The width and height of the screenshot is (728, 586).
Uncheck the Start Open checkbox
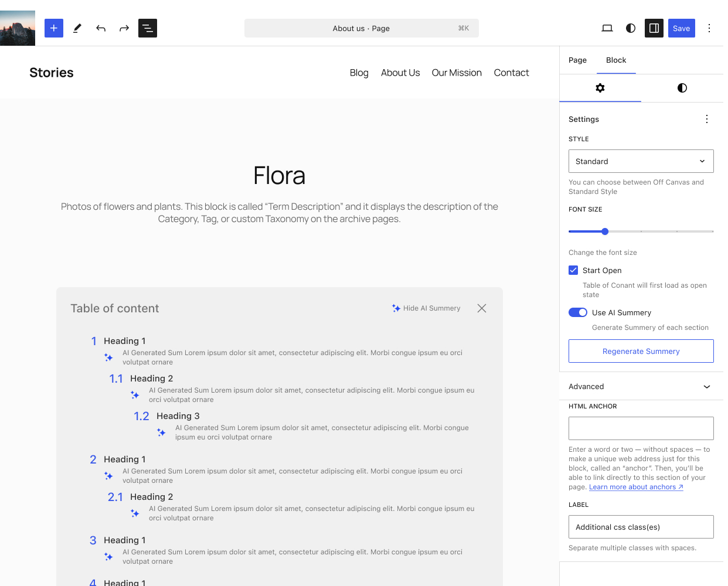pyautogui.click(x=573, y=270)
